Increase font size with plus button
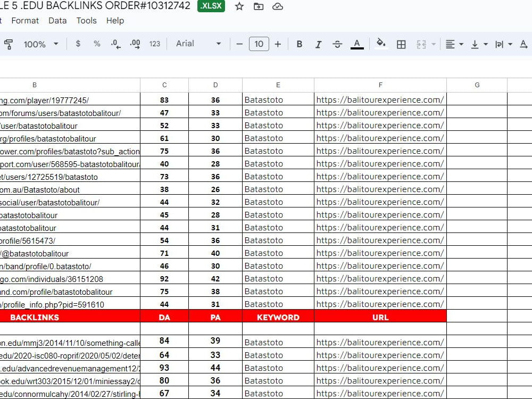 (x=278, y=44)
